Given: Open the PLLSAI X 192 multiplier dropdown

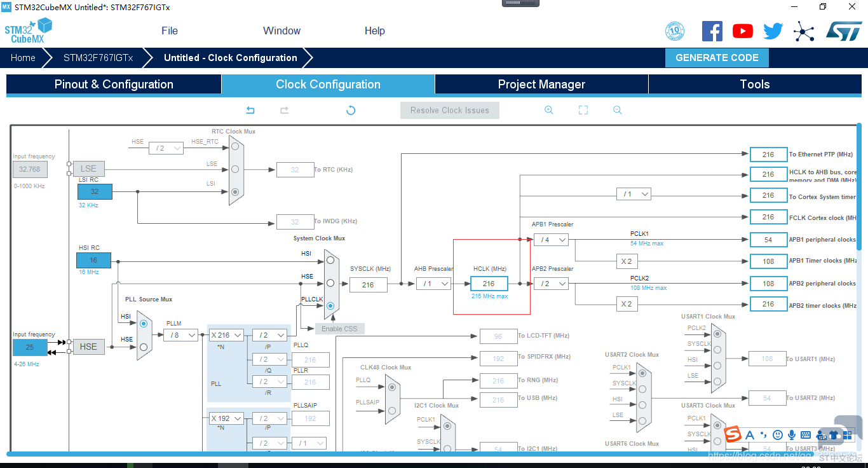Looking at the screenshot, I should 226,418.
